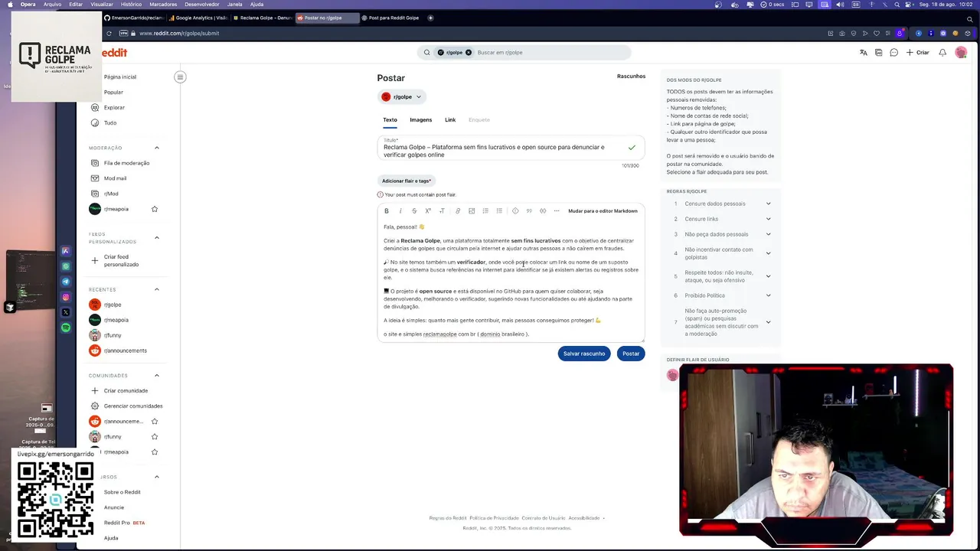This screenshot has height=551, width=980.
Task: Insert an image via editor toolbar
Action: (x=472, y=211)
